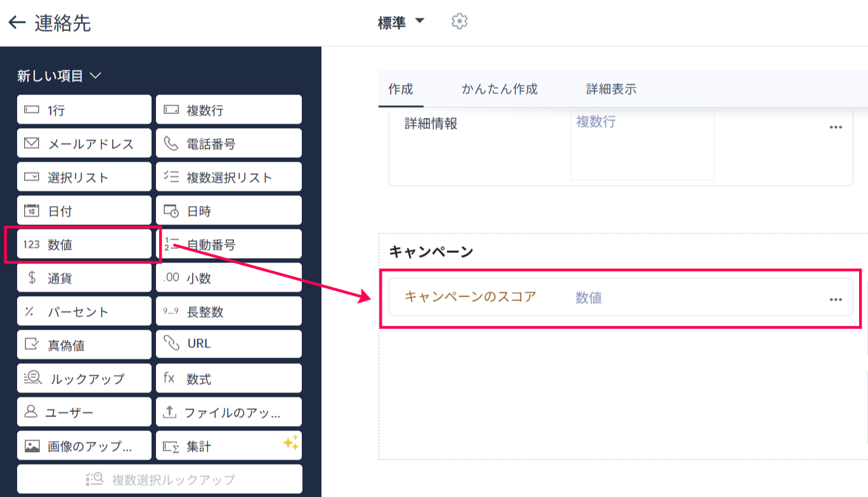Pick the 日時 date-time field icon
Image resolution: width=868 pixels, height=497 pixels.
point(171,211)
